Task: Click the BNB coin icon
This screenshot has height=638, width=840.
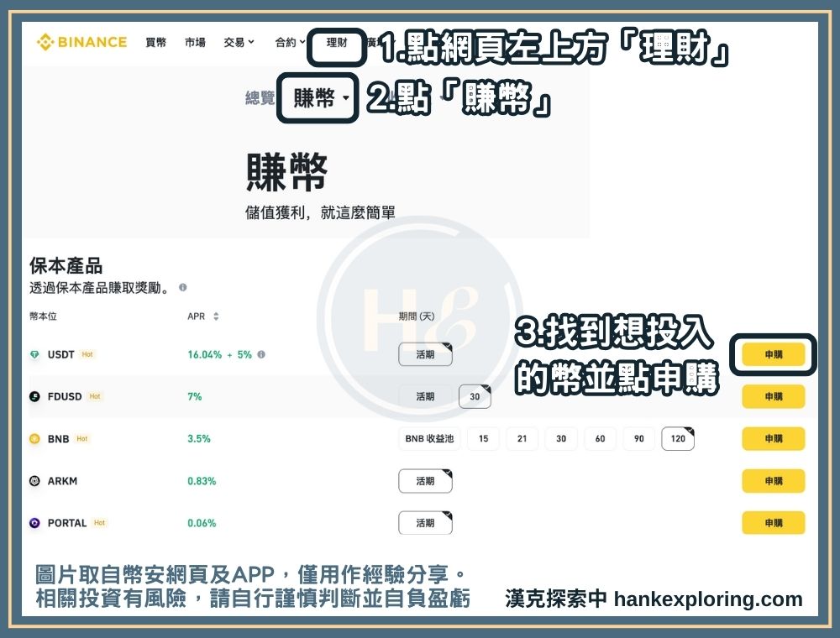Action: [34, 438]
